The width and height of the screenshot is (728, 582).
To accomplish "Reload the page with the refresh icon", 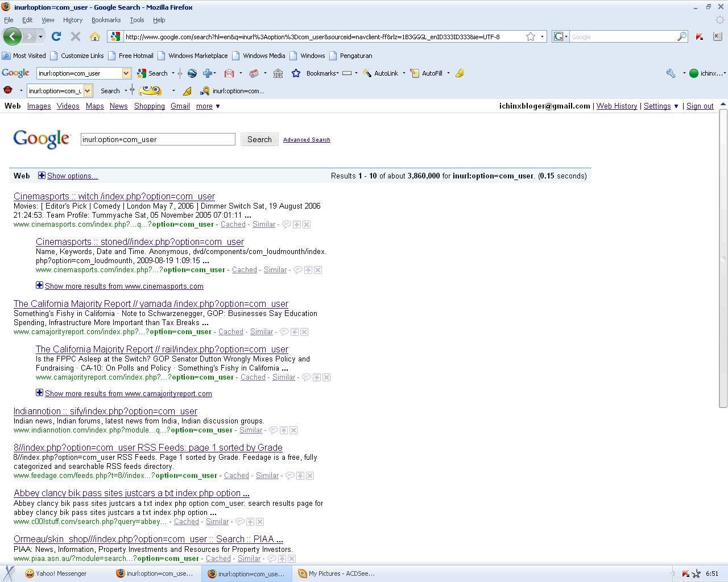I will [56, 36].
